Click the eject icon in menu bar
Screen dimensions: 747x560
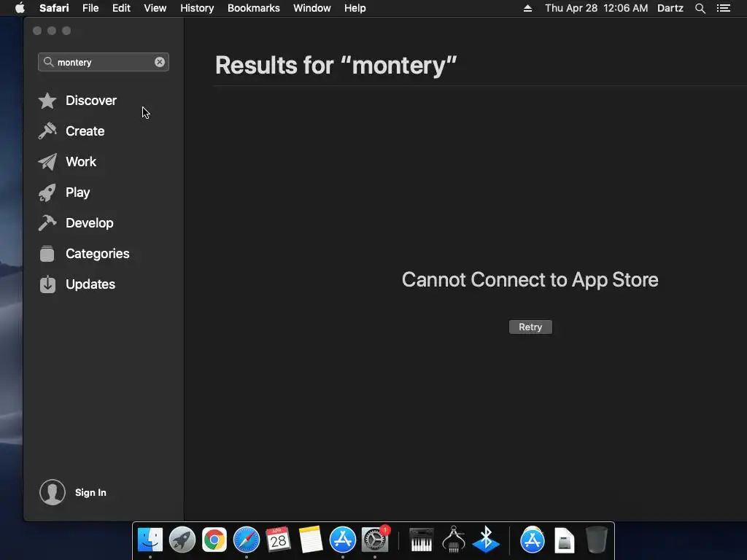click(x=527, y=8)
